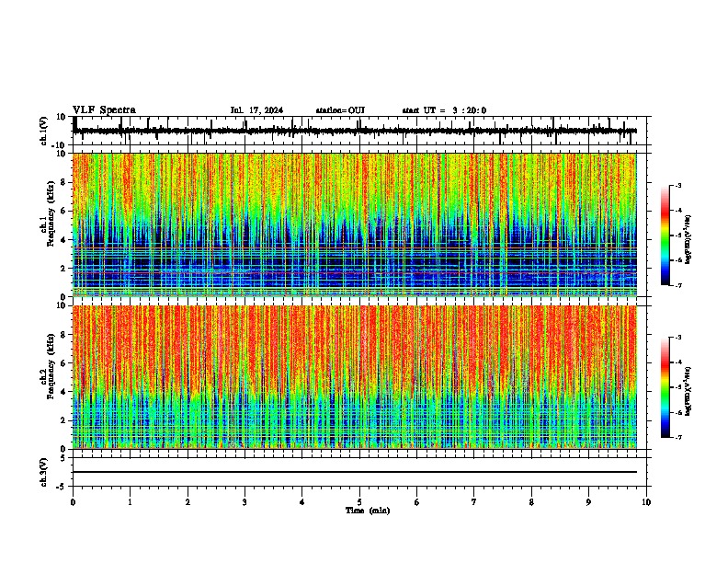Click the "-3" label on ch.2 color bar
Screen dimensions: 728x563
pyautogui.click(x=678, y=338)
